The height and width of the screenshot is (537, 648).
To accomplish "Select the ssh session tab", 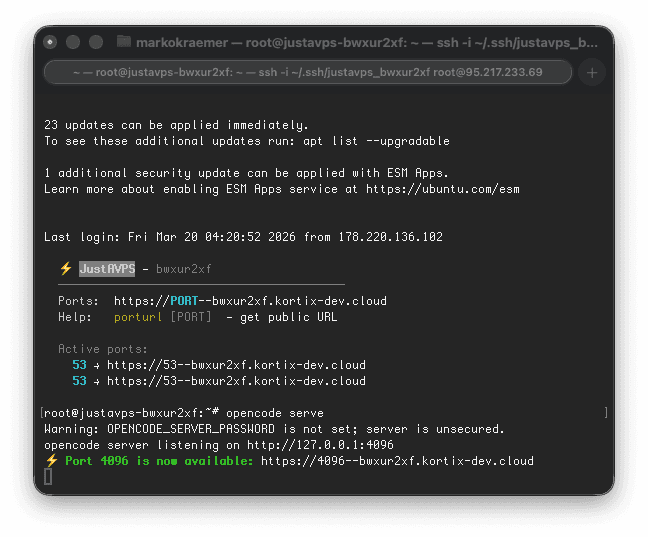I will click(308, 72).
